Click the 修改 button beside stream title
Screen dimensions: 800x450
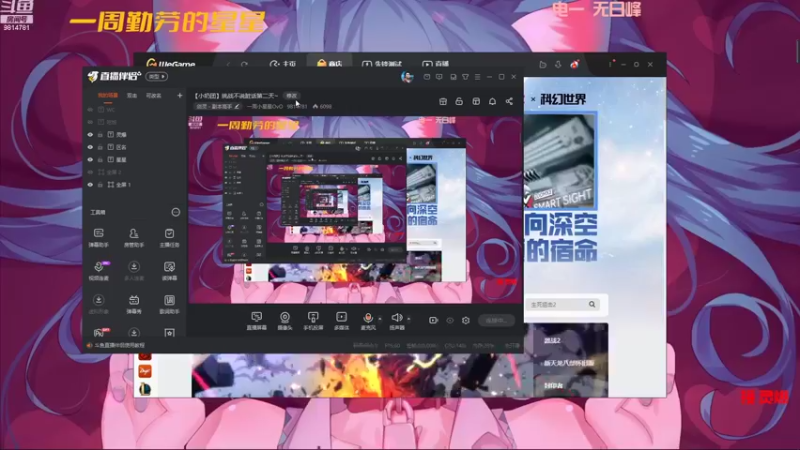coord(291,95)
